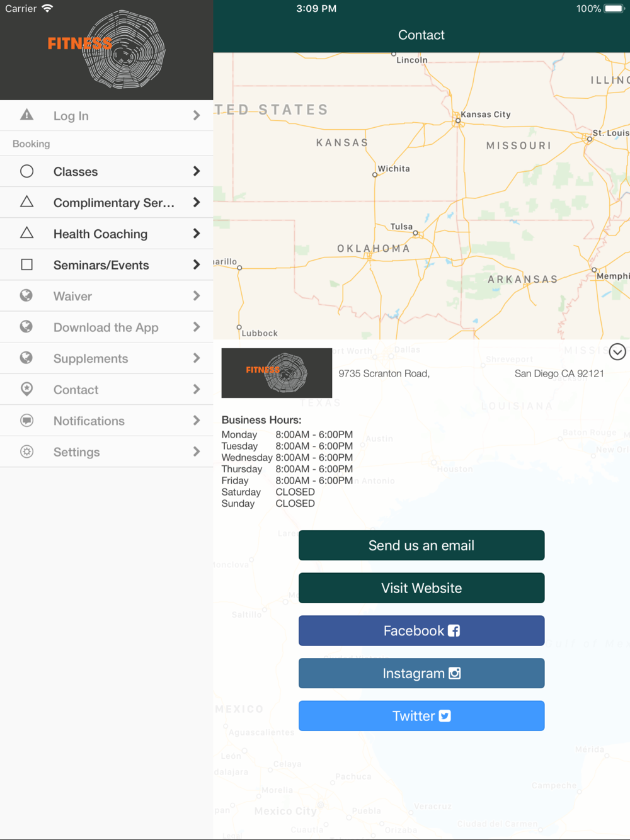Open Supplements in the sidebar
The image size is (630, 840).
click(106, 358)
